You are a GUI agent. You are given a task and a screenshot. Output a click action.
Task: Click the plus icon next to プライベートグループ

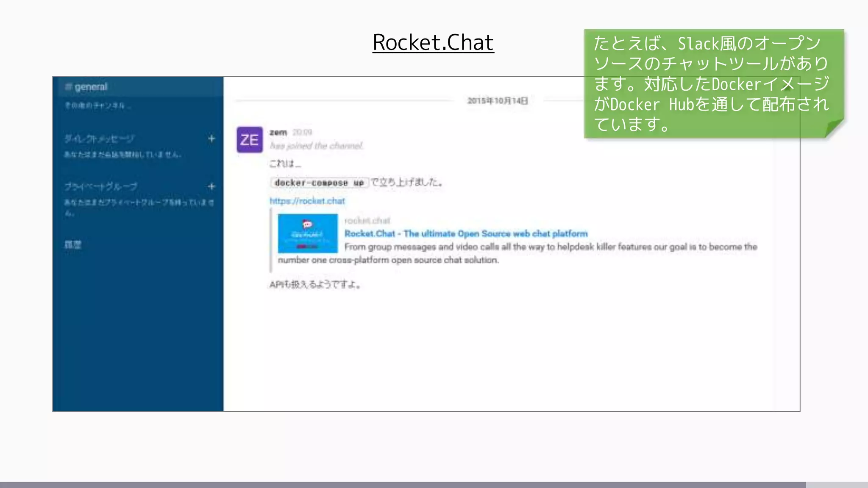[211, 186]
